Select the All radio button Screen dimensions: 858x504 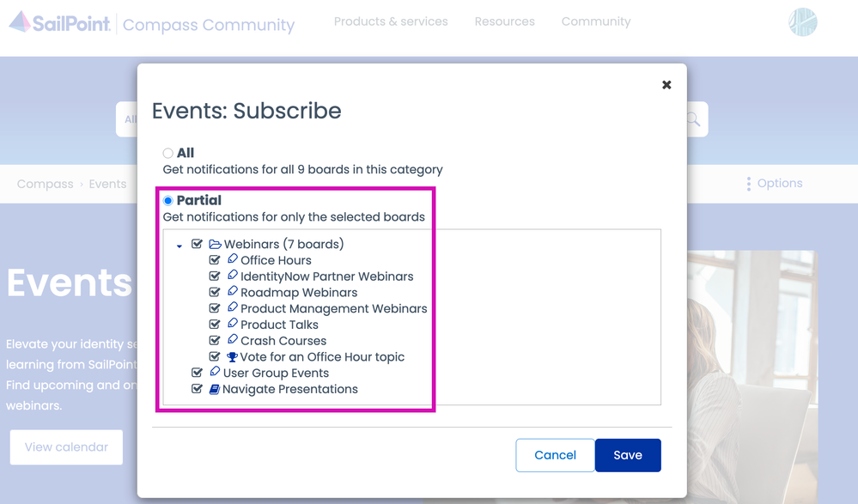[168, 154]
